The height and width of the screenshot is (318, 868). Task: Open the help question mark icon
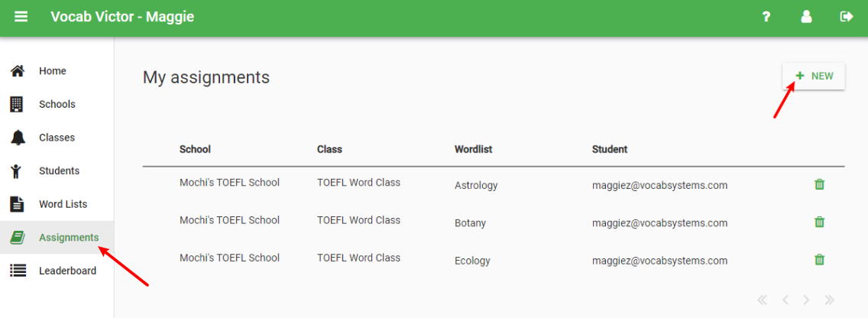click(766, 17)
